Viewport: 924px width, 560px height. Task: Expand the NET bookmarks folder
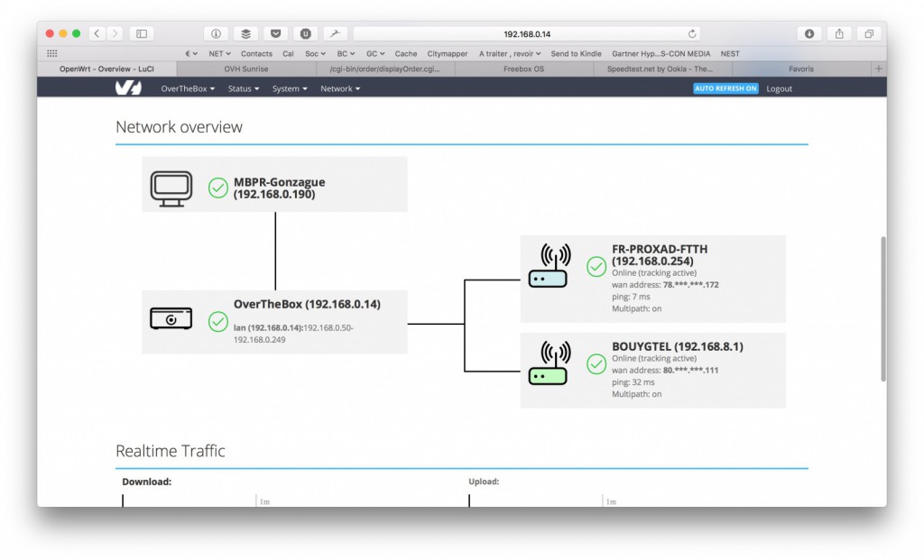219,53
